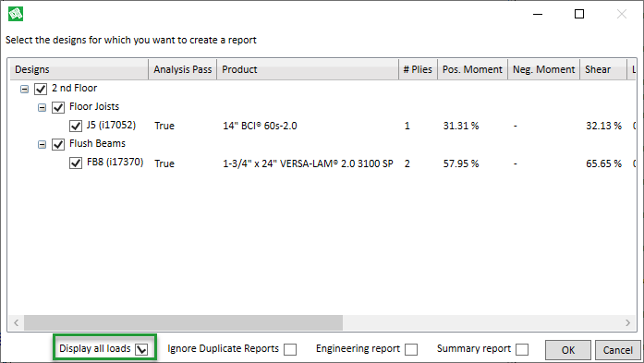The width and height of the screenshot is (644, 363).
Task: Click the 65.65 % Shear value
Action: (x=603, y=163)
